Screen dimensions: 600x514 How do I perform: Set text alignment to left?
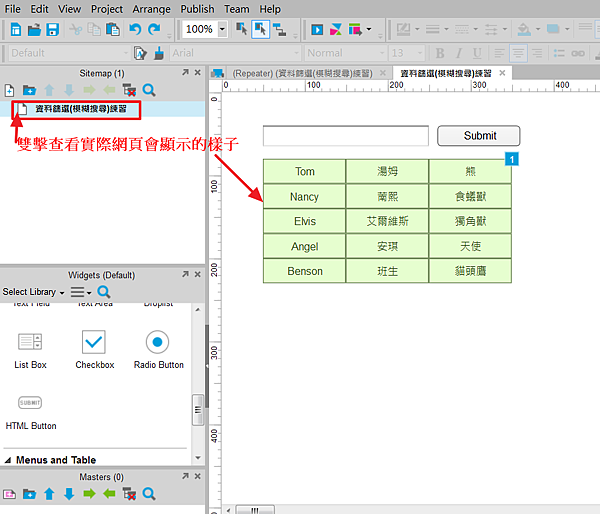(x=499, y=53)
